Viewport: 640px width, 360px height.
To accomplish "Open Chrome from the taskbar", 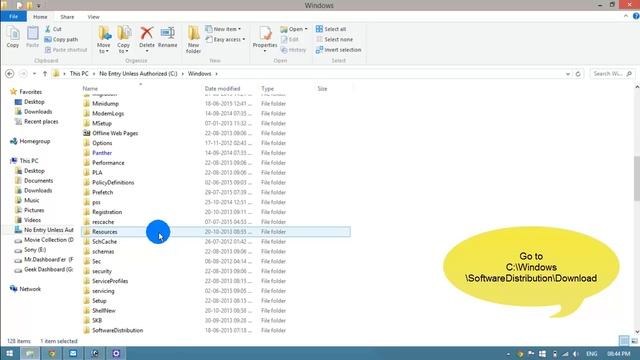I will [x=52, y=353].
